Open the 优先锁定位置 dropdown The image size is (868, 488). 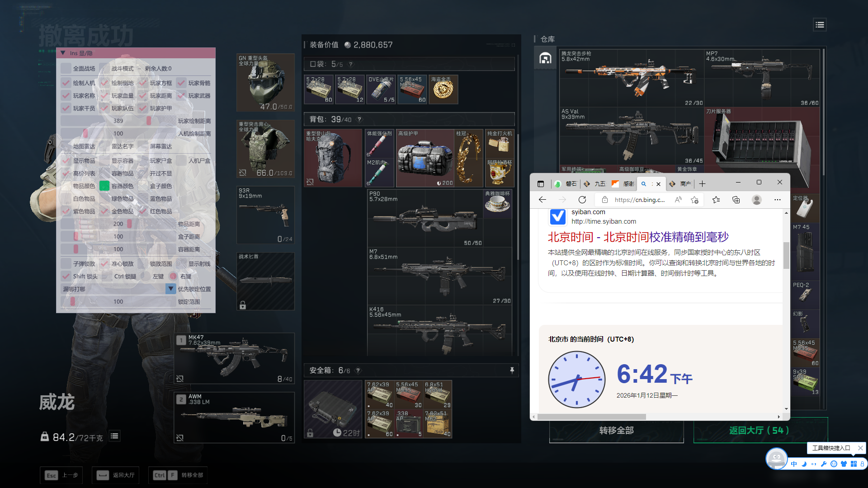170,289
